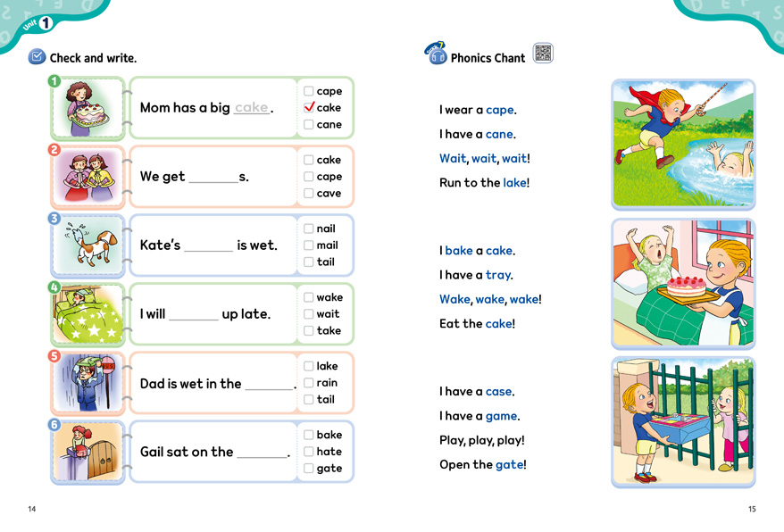Click the blue word 'lake' in the chant
Image resolution: width=784 pixels, height=532 pixels.
point(515,183)
